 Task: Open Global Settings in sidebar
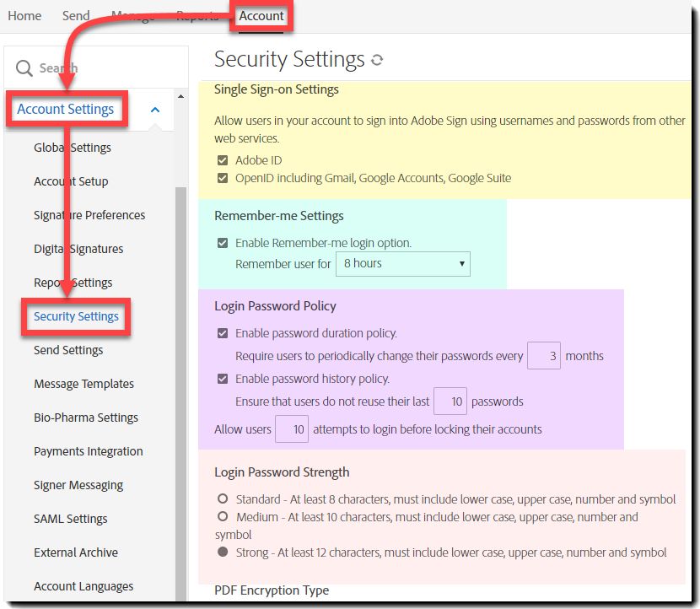pos(73,148)
